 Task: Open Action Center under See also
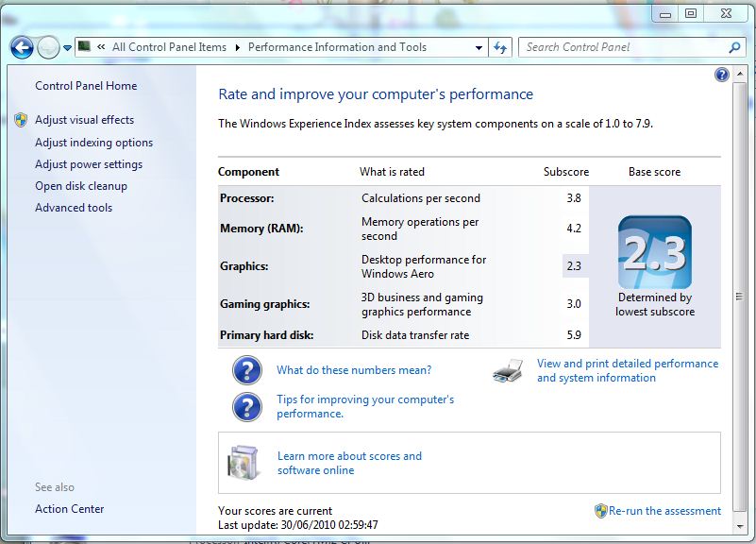[x=70, y=509]
